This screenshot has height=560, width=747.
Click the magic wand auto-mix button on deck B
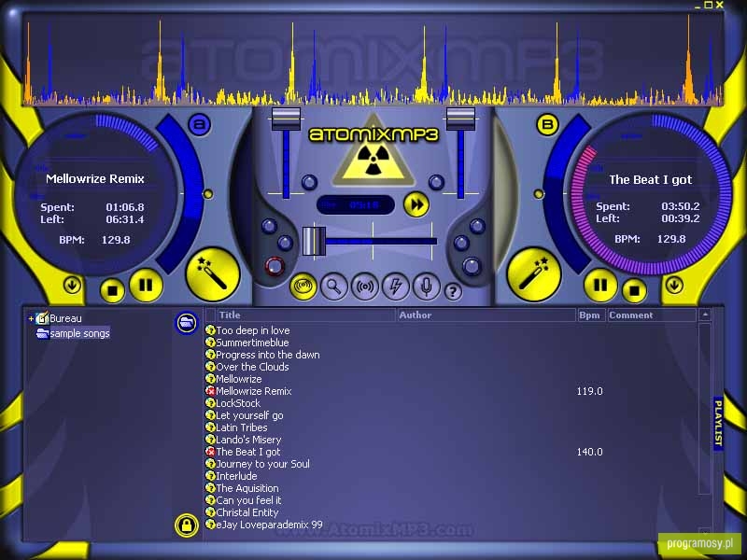534,274
